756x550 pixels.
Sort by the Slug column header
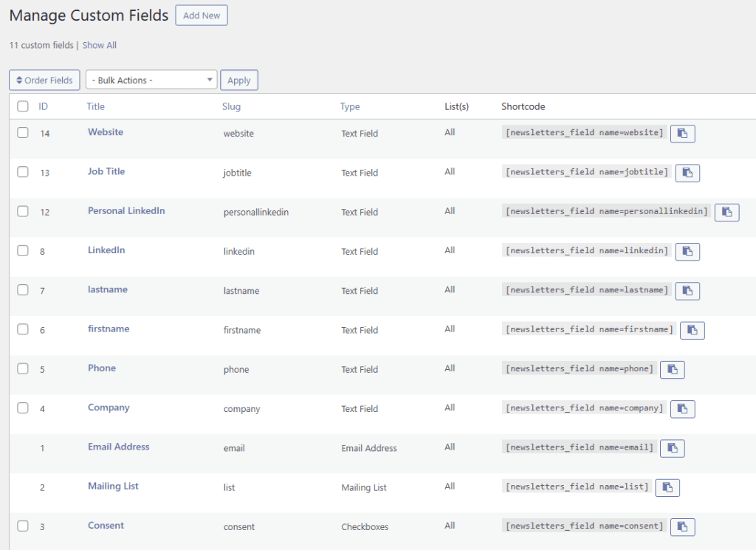click(231, 106)
